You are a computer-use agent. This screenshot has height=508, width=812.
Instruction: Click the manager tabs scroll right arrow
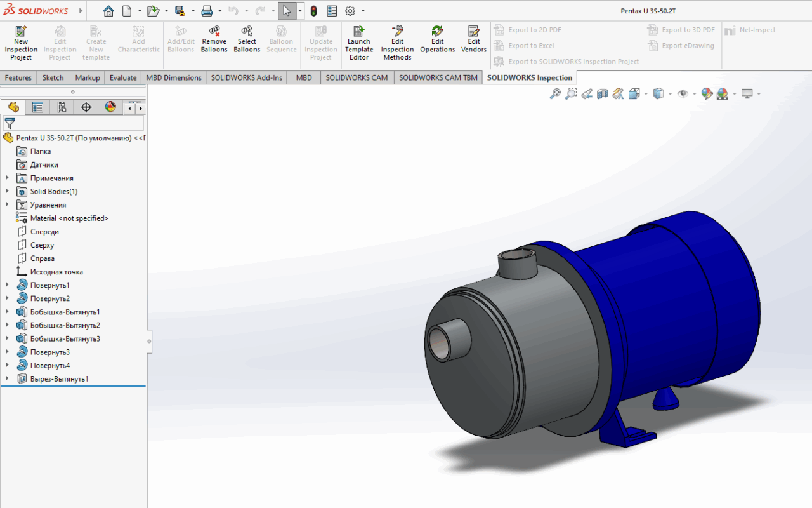click(141, 109)
